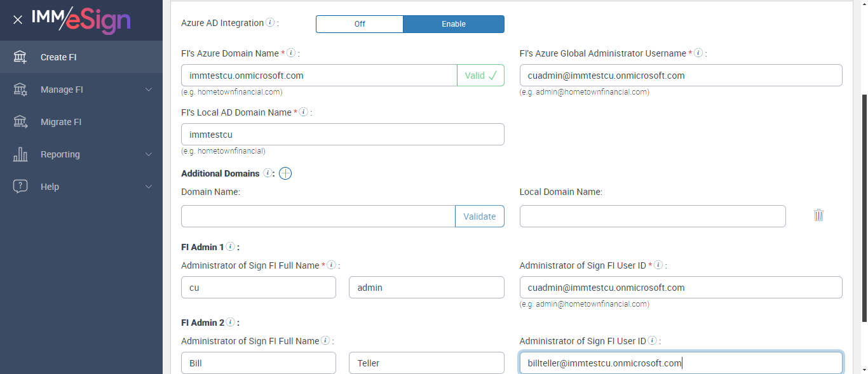The height and width of the screenshot is (374, 868).
Task: Open the Create FI menu item
Action: (58, 57)
